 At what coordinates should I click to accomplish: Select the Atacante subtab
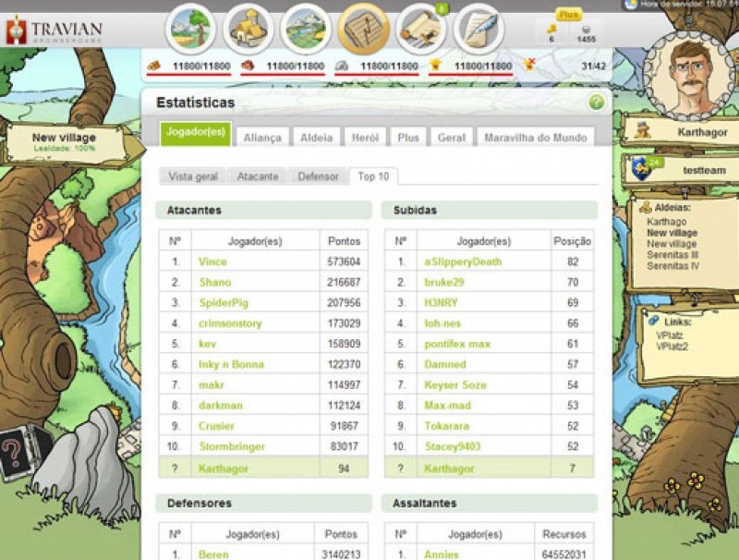(258, 177)
